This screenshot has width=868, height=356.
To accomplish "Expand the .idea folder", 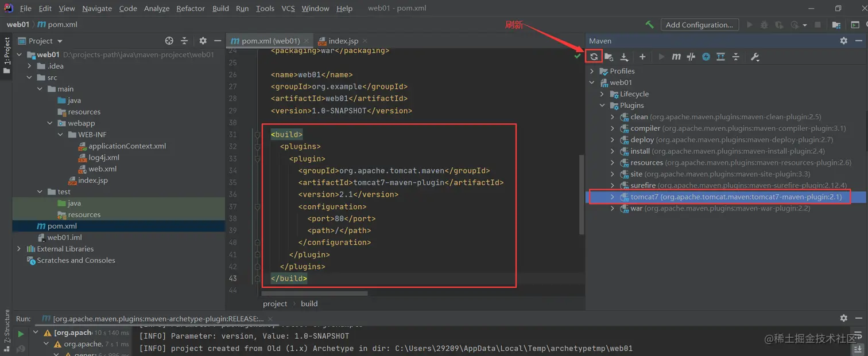I will click(29, 66).
